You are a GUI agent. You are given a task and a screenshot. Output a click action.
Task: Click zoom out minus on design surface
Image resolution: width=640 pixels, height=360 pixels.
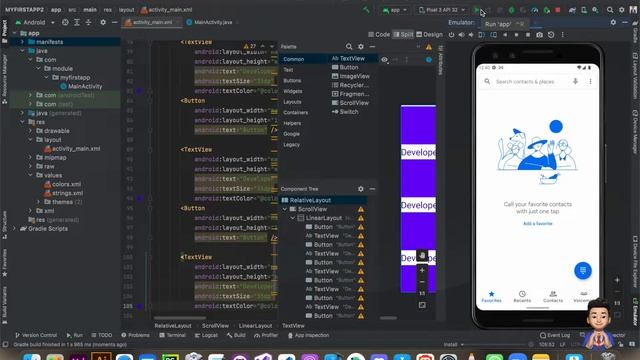pyautogui.click(x=422, y=282)
